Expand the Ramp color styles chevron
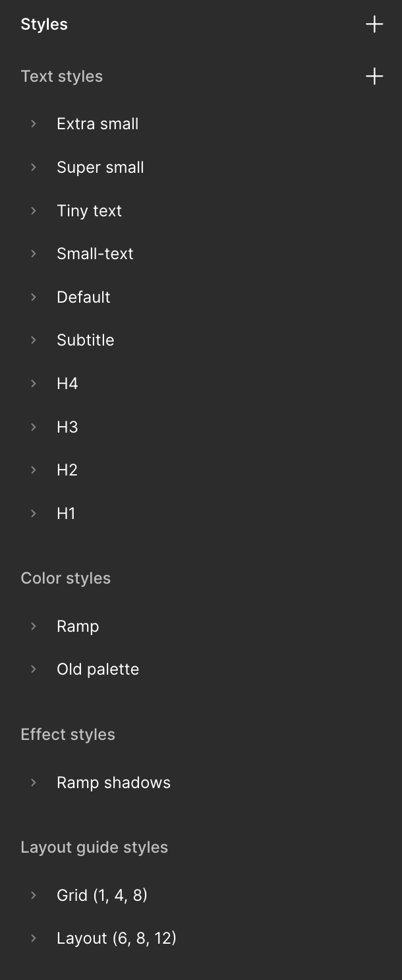Viewport: 402px width, 980px height. coord(34,627)
